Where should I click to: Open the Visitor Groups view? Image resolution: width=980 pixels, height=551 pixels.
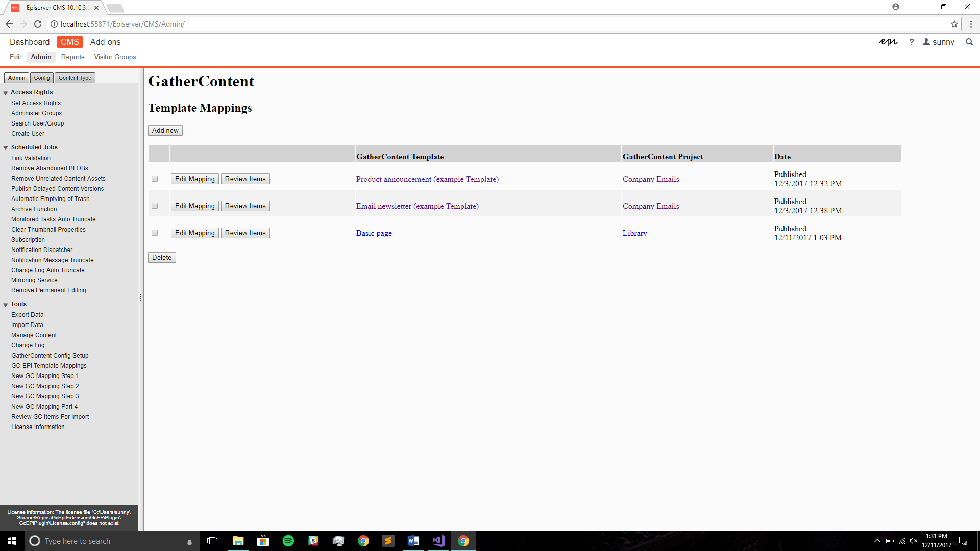click(x=115, y=57)
